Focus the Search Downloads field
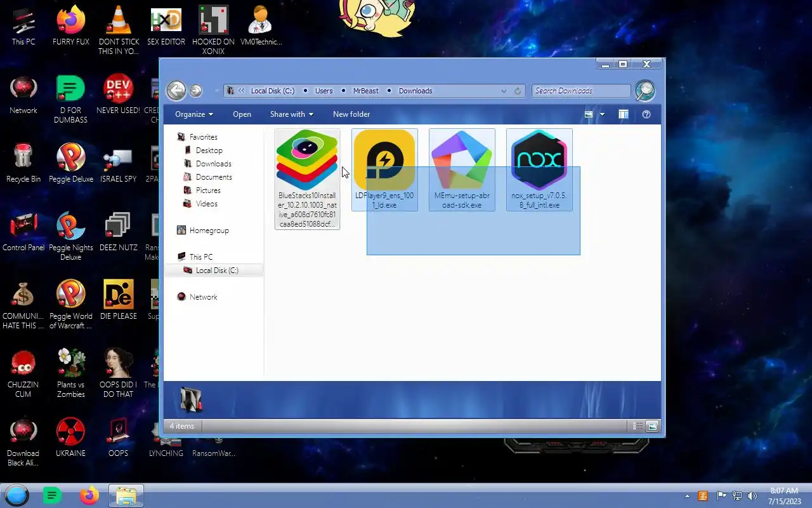Image resolution: width=812 pixels, height=508 pixels. 581,91
